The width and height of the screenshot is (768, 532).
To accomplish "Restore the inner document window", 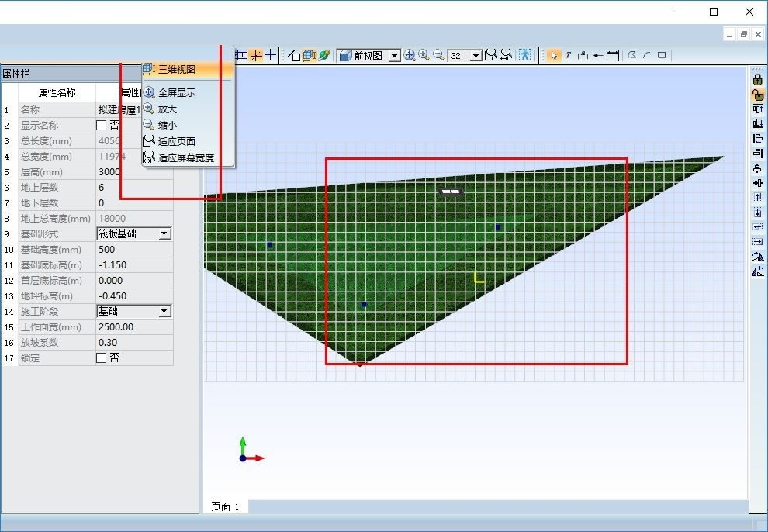I will coord(743,34).
